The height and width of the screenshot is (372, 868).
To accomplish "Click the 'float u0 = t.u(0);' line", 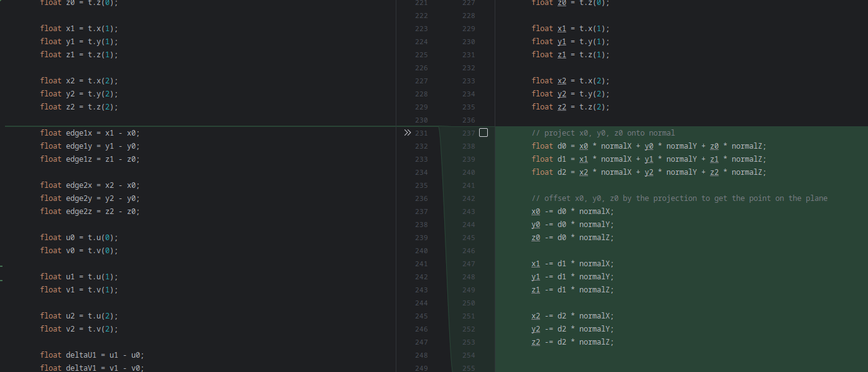I will 79,238.
